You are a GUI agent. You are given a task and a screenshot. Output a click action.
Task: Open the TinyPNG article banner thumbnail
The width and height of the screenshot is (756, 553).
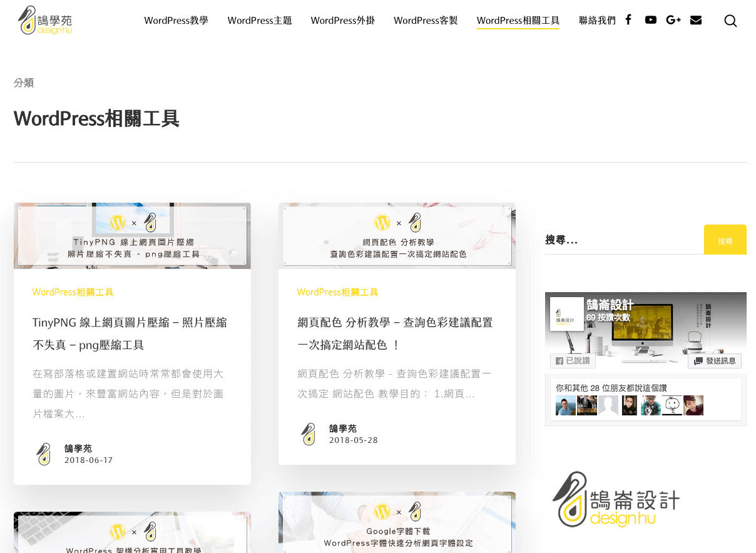[132, 236]
